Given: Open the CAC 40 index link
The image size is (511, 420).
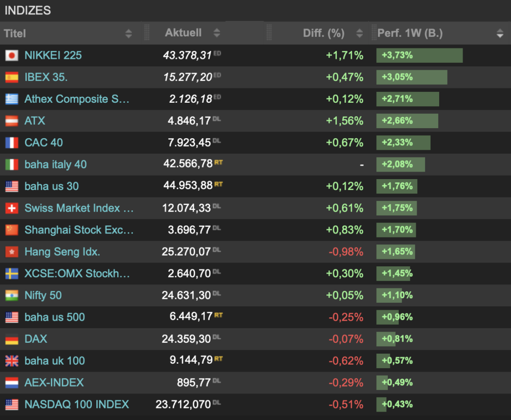Looking at the screenshot, I should click(x=44, y=143).
